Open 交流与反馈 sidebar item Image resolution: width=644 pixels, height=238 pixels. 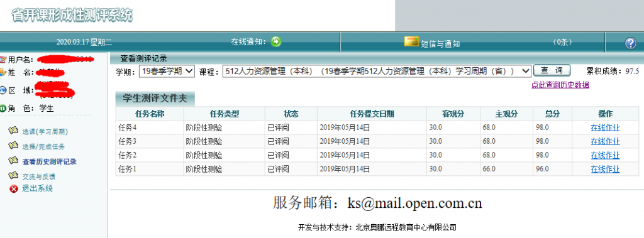(x=38, y=177)
